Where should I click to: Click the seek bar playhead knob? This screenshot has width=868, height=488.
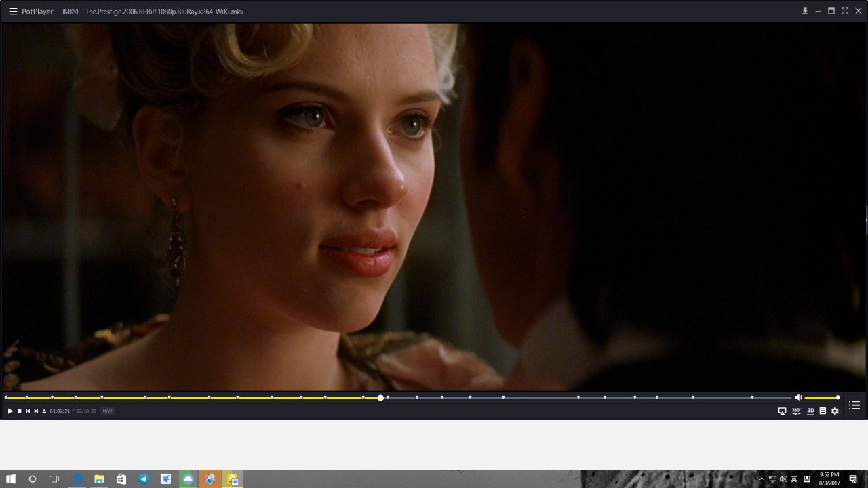(x=380, y=398)
